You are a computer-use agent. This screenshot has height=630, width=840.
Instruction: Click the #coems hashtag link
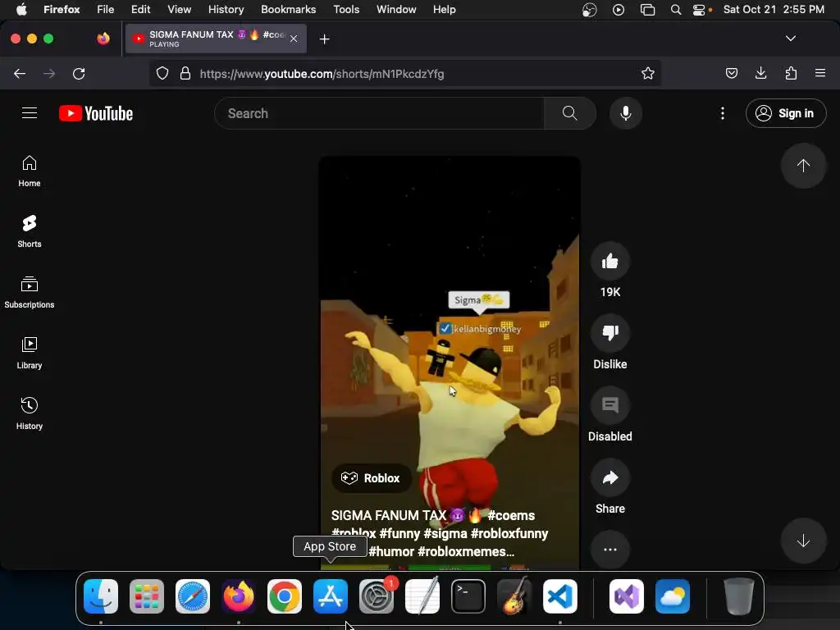point(511,515)
